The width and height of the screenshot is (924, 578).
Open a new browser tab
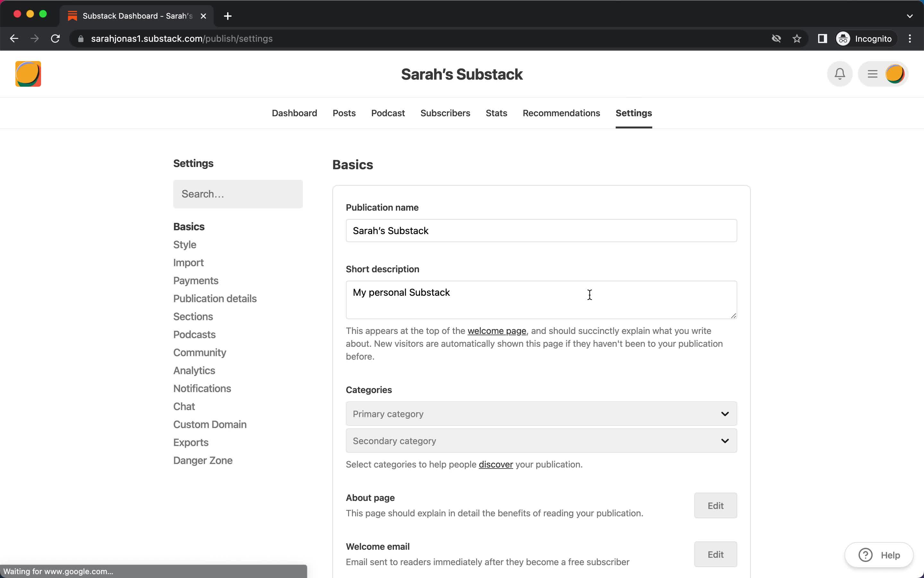pos(227,16)
